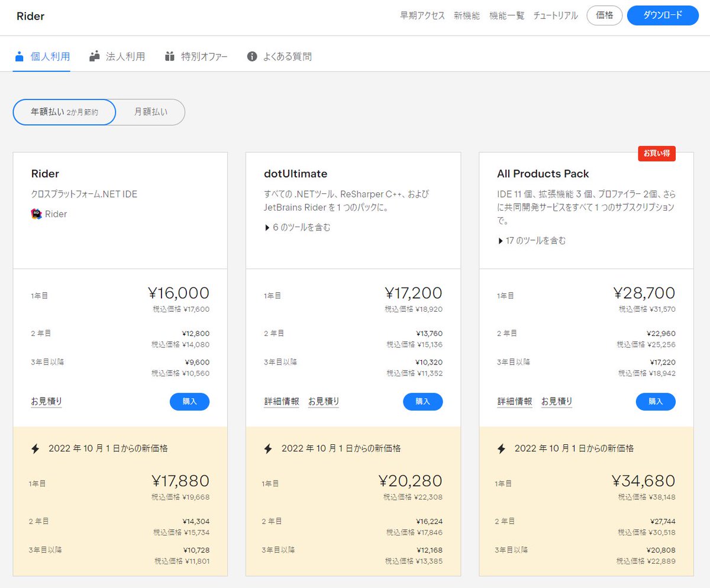Open 早期アクセス in top navigation
The height and width of the screenshot is (588, 710).
tap(422, 16)
